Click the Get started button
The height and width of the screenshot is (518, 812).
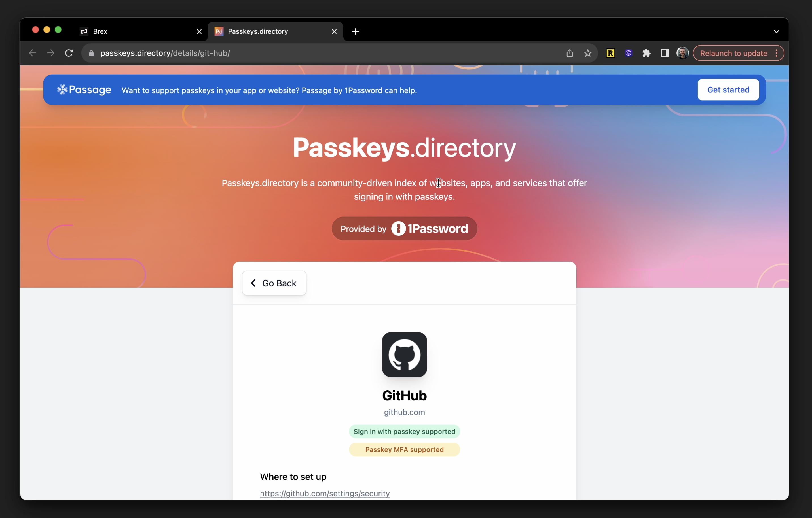click(728, 90)
